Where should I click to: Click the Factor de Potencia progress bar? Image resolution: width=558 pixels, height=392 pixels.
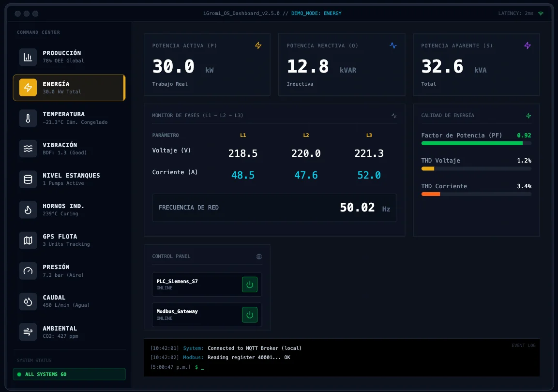(x=476, y=143)
